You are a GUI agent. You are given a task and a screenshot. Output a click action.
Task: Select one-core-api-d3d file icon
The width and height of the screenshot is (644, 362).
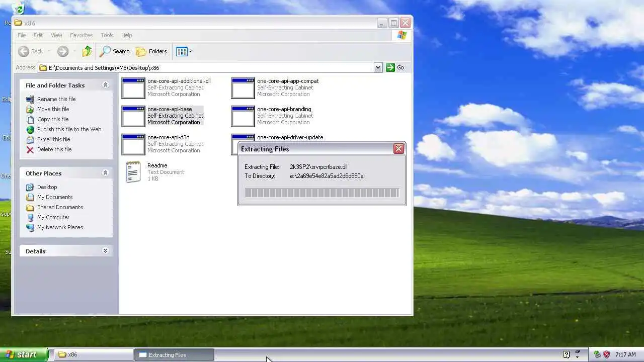click(x=133, y=144)
